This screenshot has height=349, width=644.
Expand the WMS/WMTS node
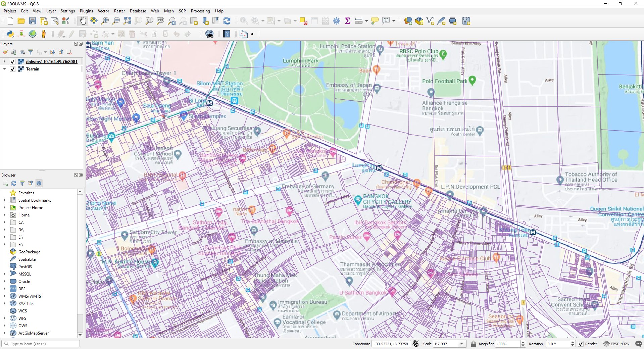4,296
